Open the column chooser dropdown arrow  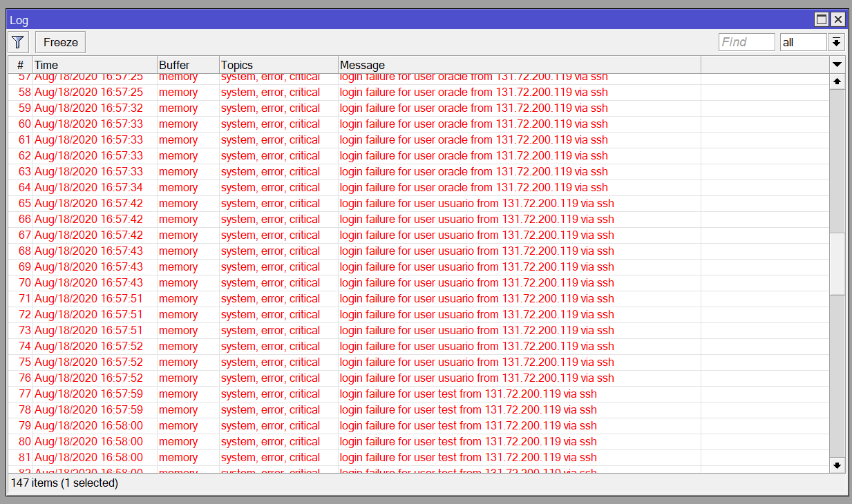837,64
